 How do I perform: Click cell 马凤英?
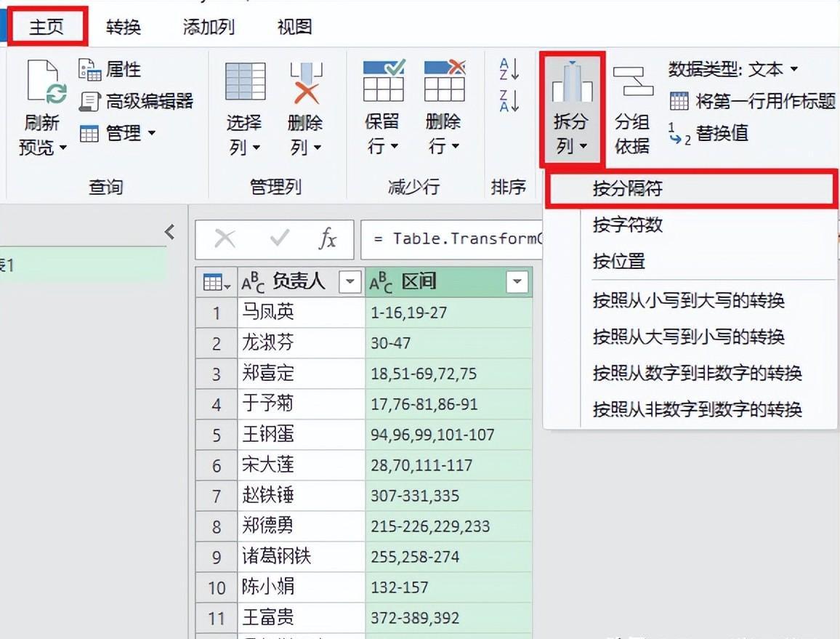(301, 312)
